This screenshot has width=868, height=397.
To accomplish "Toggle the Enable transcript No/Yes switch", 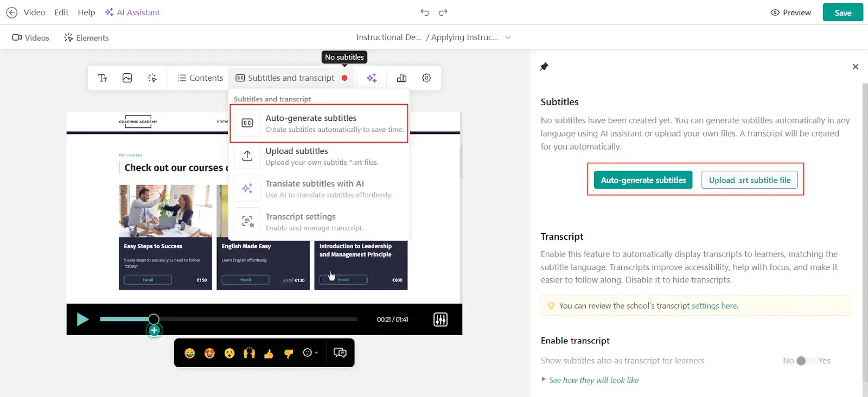I will tap(805, 361).
